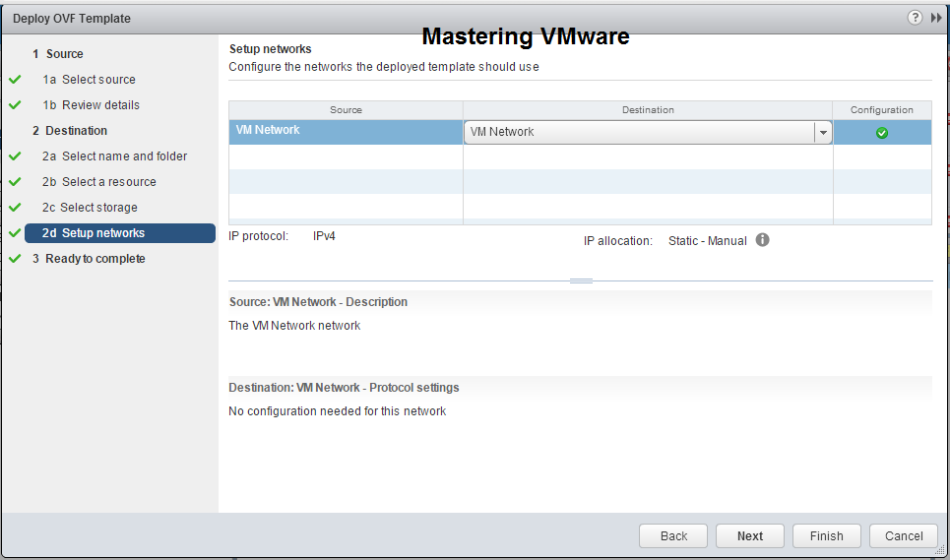Select the VM Network source row
This screenshot has width=950, height=560.
pos(346,132)
